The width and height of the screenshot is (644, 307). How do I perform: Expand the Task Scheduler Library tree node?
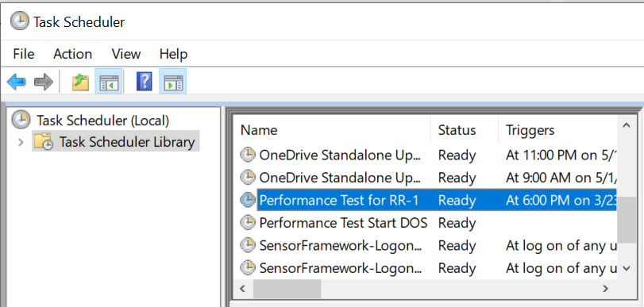coord(21,143)
